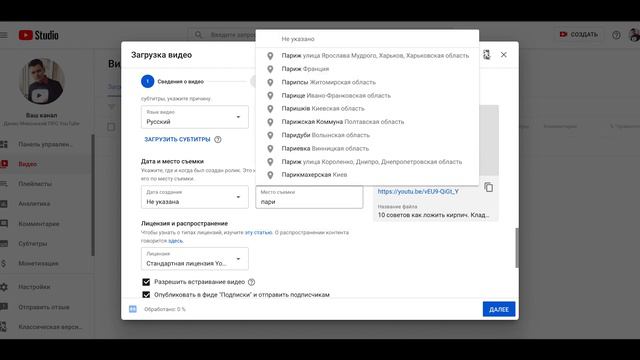Toggle Опубликовать в фиде Подписки checkbox
This screenshot has height=360, width=640.
tap(146, 295)
